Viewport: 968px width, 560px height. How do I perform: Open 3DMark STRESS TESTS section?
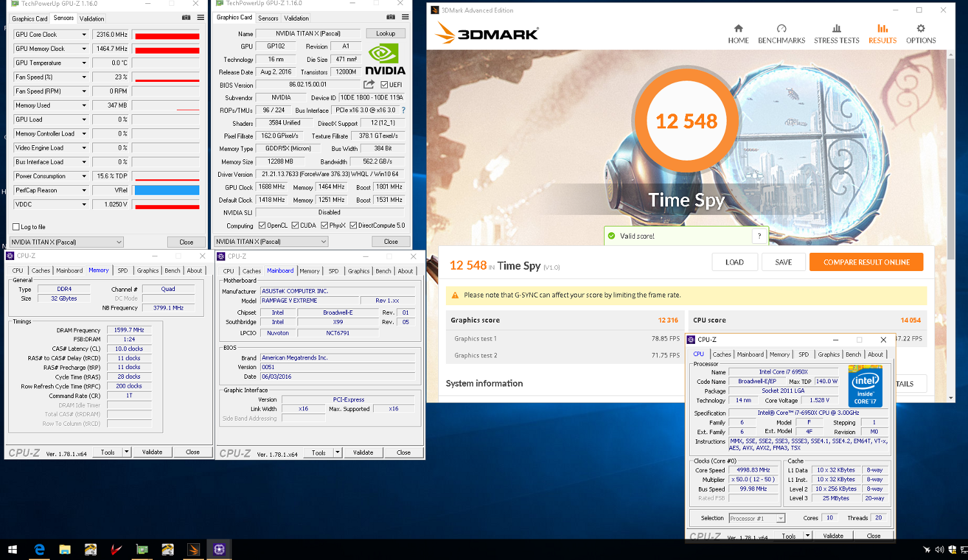pyautogui.click(x=836, y=34)
